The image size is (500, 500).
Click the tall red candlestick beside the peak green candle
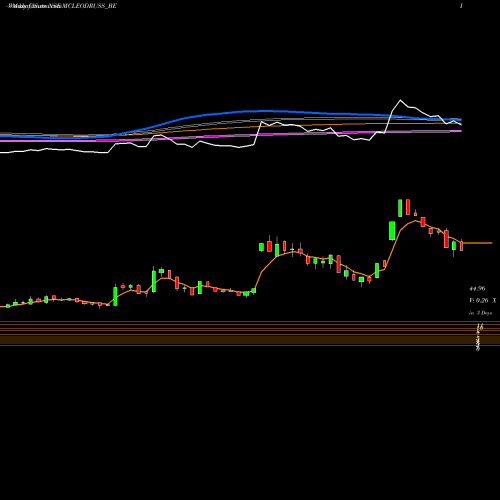[x=408, y=207]
